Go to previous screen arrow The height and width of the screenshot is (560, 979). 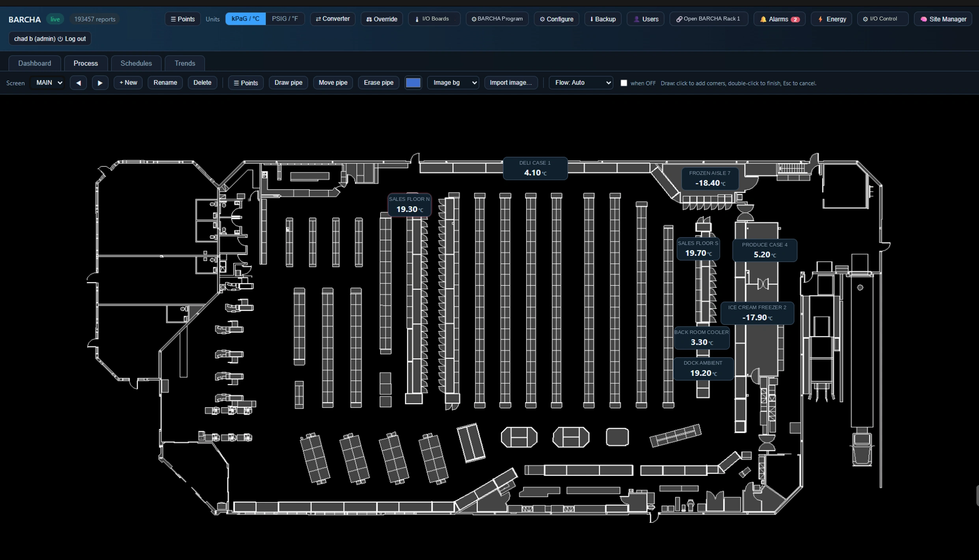[x=78, y=83]
